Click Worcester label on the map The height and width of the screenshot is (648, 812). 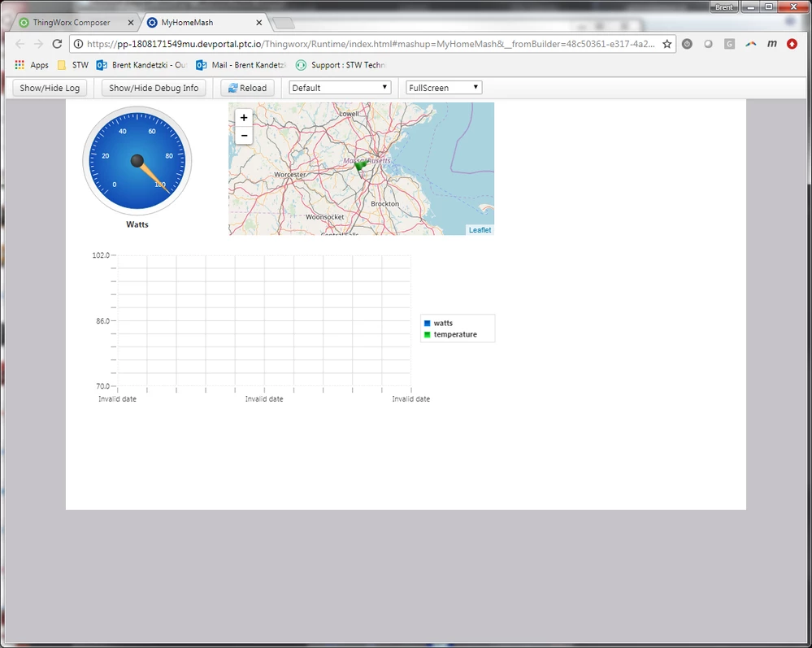click(290, 175)
